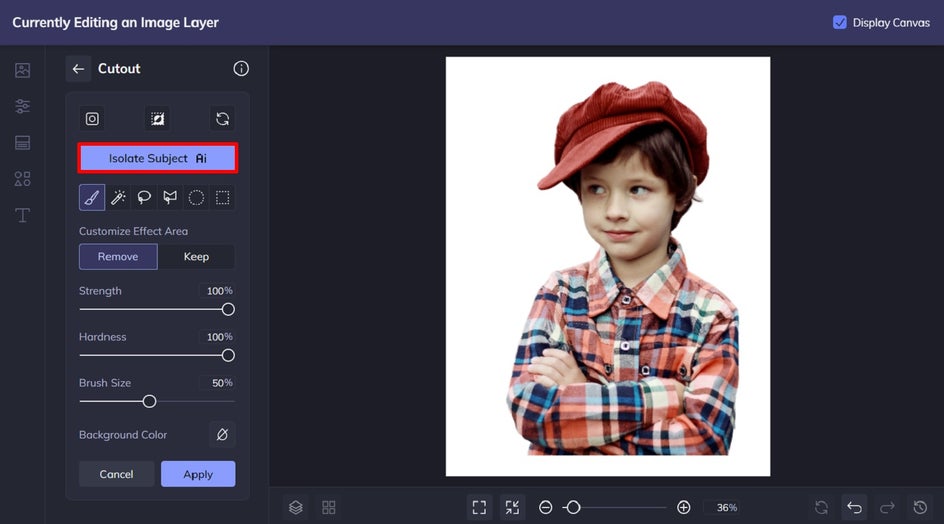Select the Keep effect mode
Viewport: 944px width, 524px height.
point(196,257)
